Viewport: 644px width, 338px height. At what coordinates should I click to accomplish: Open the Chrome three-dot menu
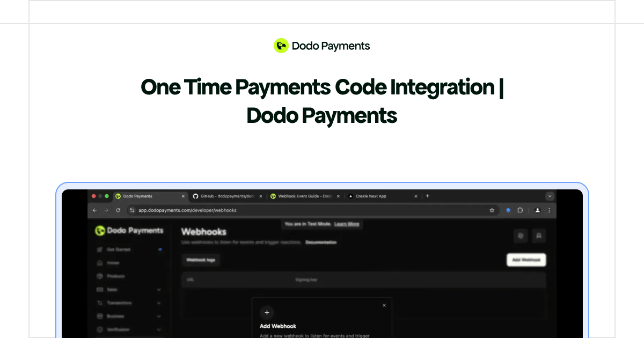pyautogui.click(x=549, y=210)
